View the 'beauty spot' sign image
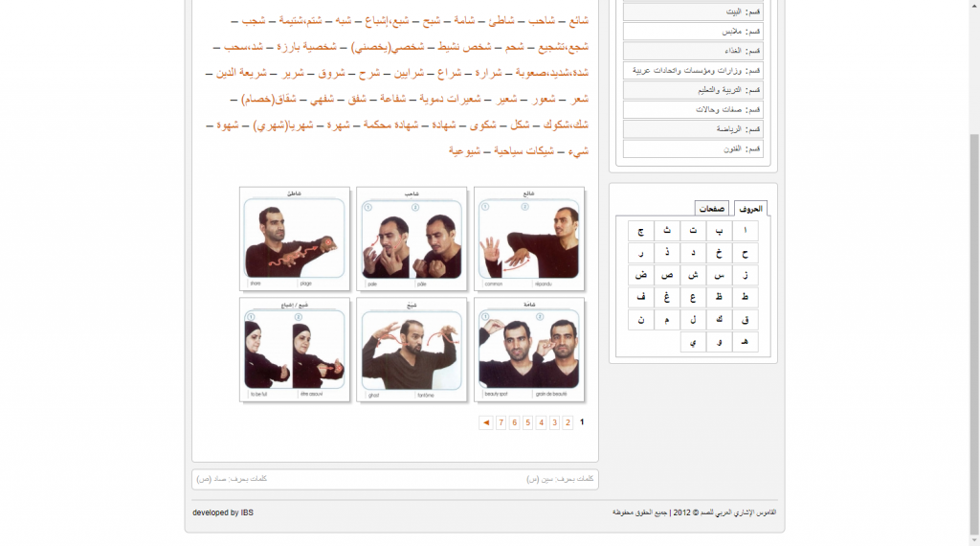The width and height of the screenshot is (980, 546). [x=528, y=350]
